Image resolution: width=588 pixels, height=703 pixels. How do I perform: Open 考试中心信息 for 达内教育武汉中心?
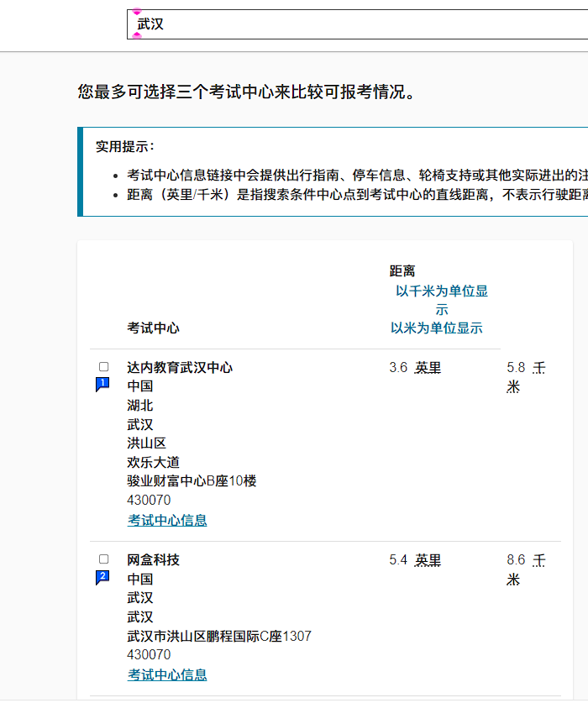click(167, 521)
